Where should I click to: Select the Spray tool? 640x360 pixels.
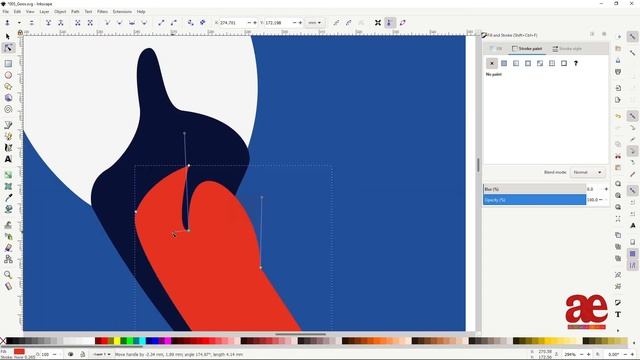point(8,236)
